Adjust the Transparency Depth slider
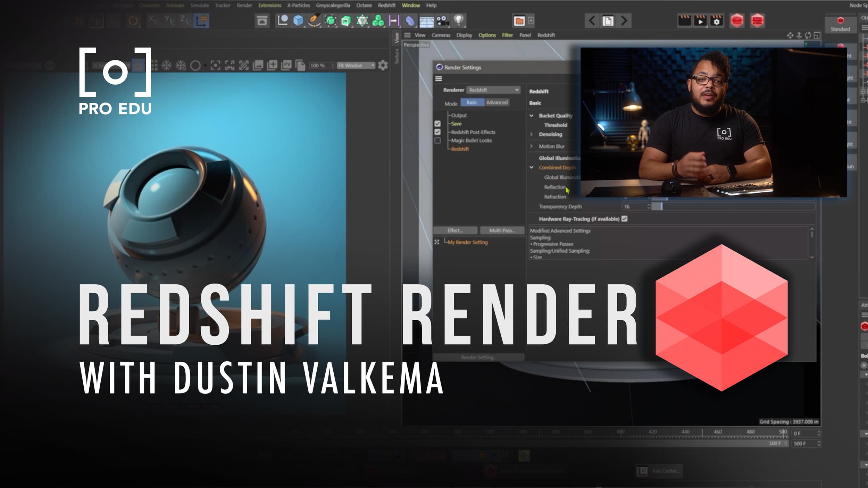868x488 pixels. tap(661, 207)
